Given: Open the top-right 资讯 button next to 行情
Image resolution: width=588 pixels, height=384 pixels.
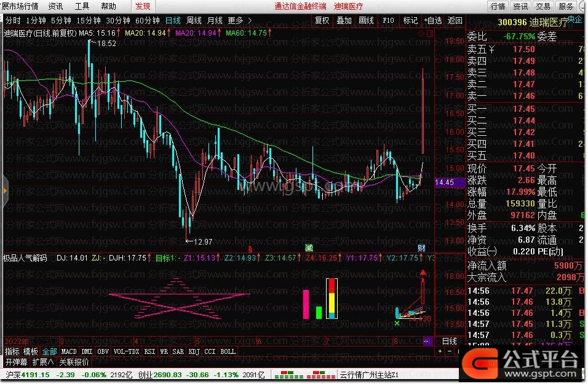Looking at the screenshot, I should point(520,6).
